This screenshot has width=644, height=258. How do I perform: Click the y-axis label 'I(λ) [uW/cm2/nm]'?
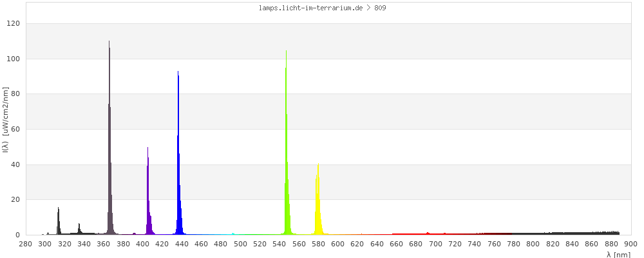pos(6,120)
